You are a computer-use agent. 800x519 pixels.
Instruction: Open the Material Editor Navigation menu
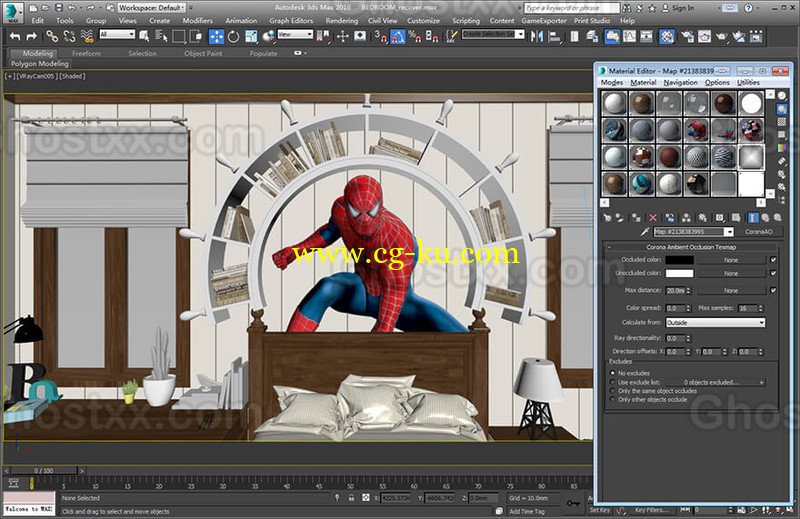click(x=680, y=83)
